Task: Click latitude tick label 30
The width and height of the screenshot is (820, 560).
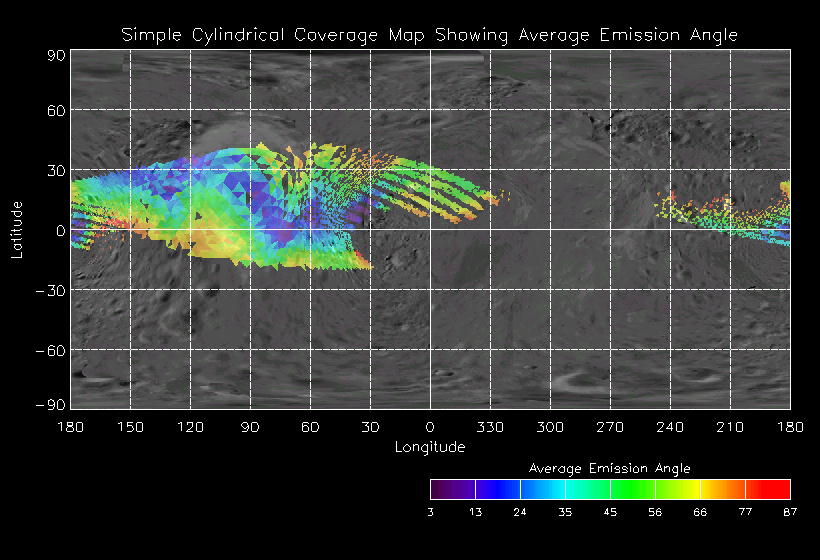Action: coord(56,170)
